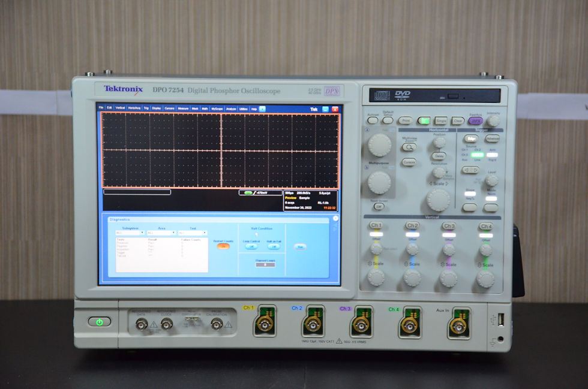Push the Default Setup front-panel button
588x389 pixels.
point(388,120)
